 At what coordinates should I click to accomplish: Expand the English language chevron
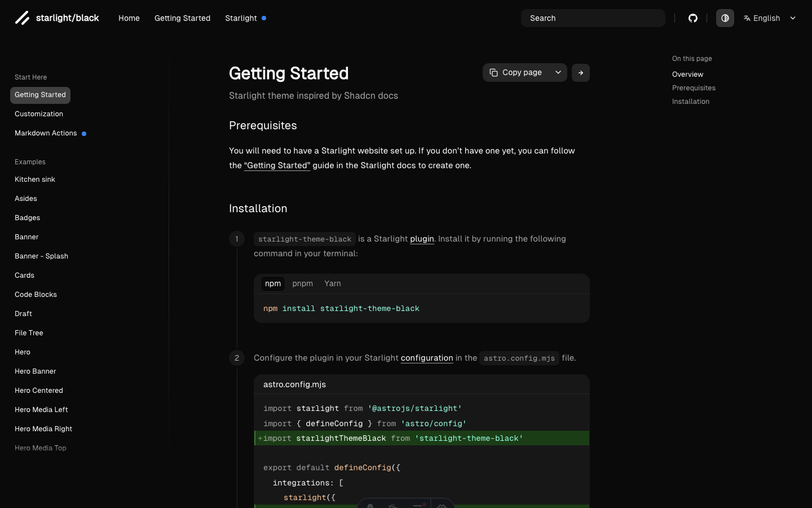(793, 18)
